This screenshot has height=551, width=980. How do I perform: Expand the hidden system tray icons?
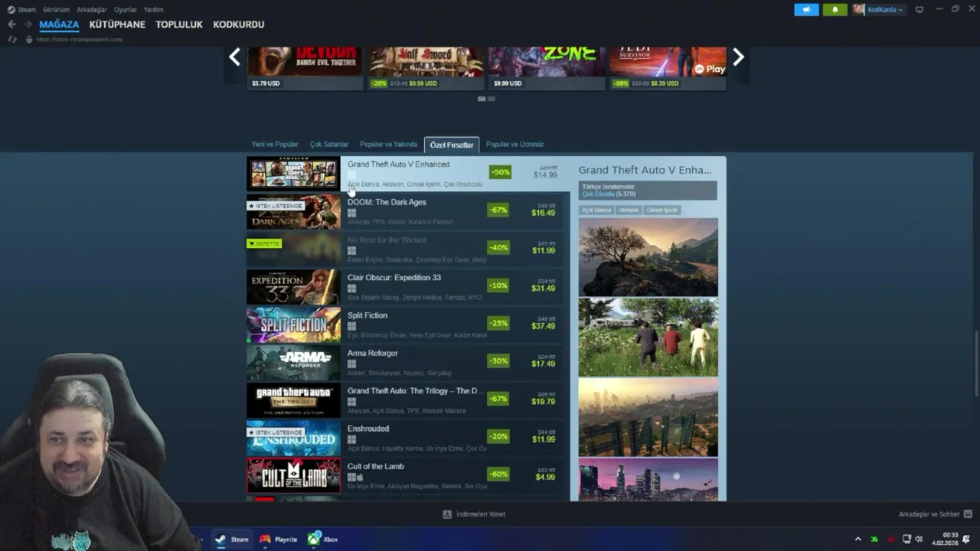click(857, 539)
